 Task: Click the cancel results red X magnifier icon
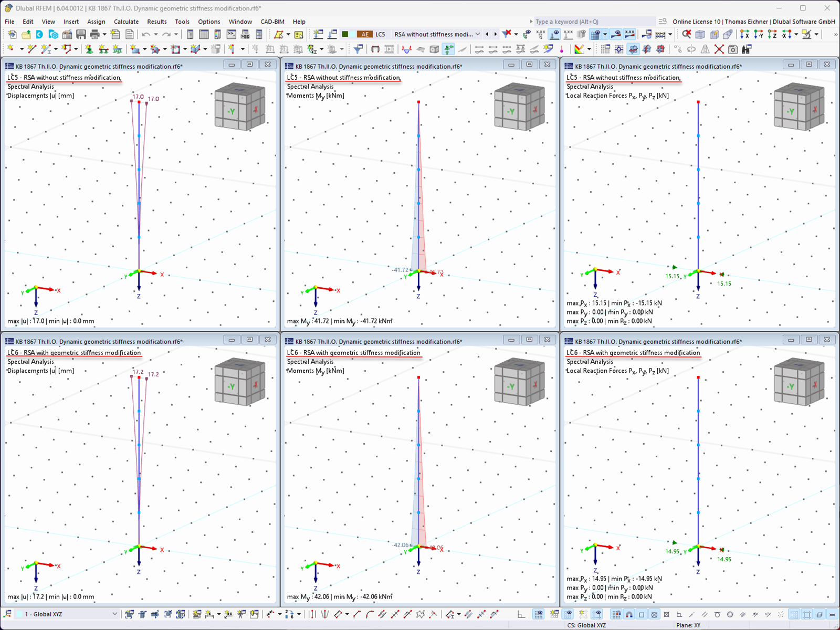tap(687, 35)
